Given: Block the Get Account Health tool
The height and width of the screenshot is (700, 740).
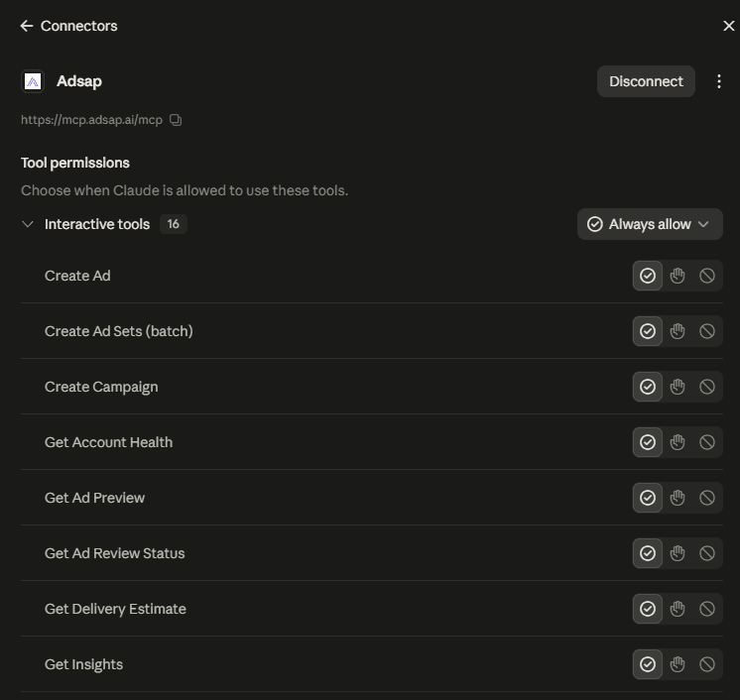Looking at the screenshot, I should (707, 442).
